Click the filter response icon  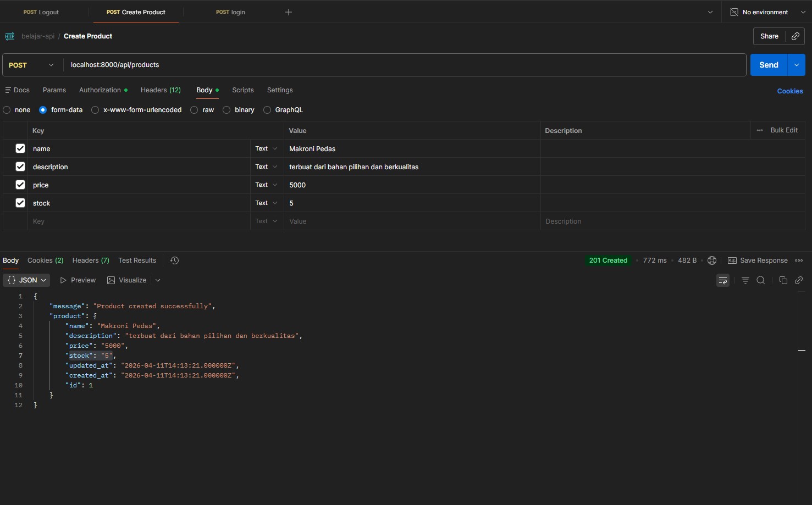[x=745, y=280]
